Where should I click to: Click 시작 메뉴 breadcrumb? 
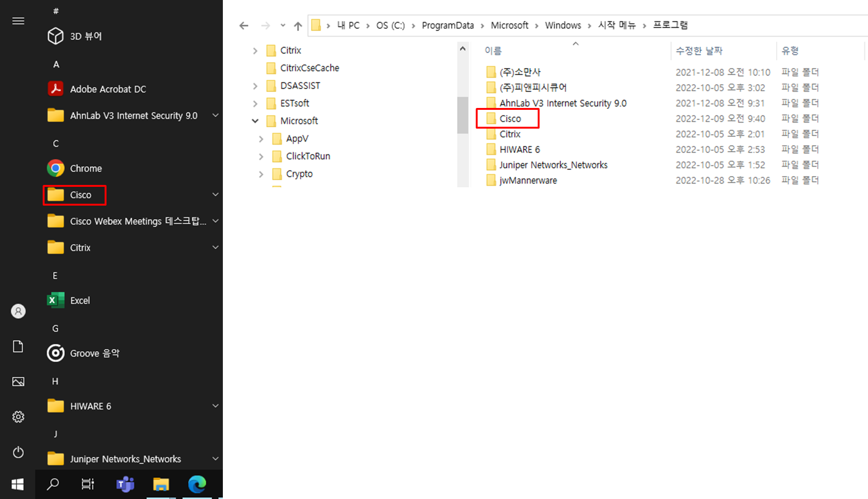pos(617,25)
